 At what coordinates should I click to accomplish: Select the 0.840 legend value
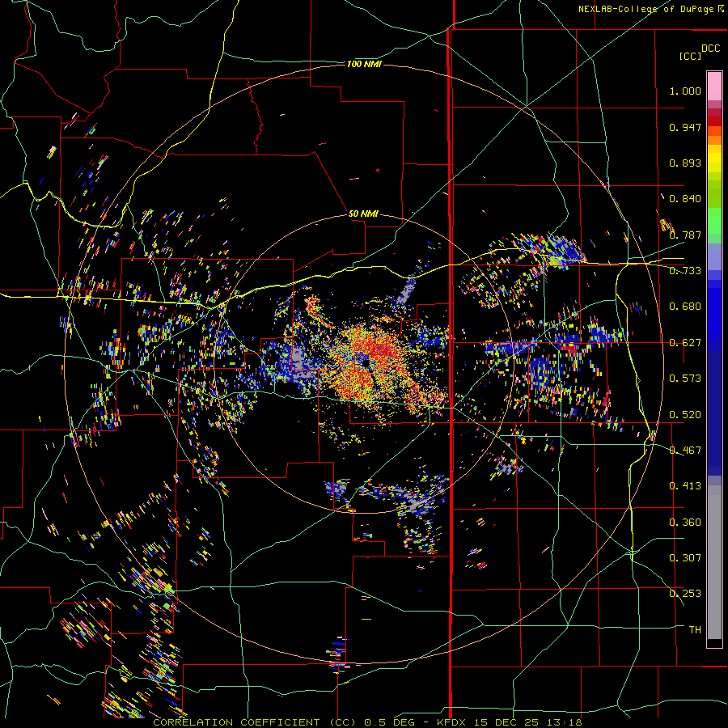(685, 199)
